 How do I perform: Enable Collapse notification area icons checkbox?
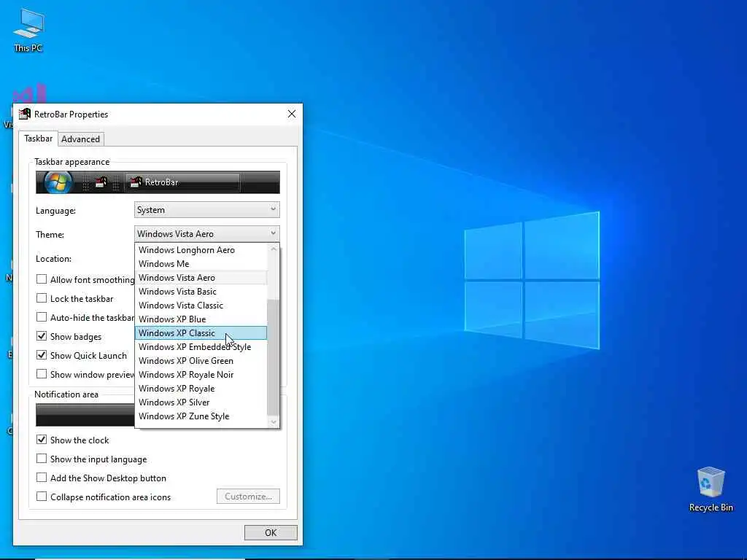click(x=42, y=497)
